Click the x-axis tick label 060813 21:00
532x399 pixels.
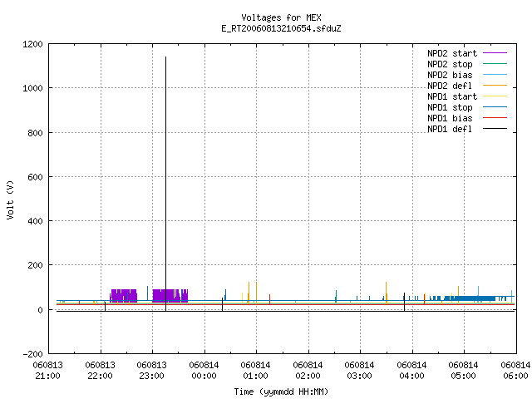48,371
